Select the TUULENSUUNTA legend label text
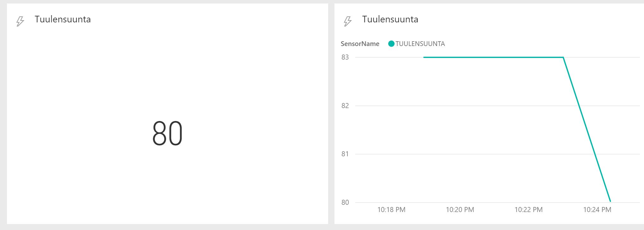Screen dimensions: 644x230 tap(420, 44)
